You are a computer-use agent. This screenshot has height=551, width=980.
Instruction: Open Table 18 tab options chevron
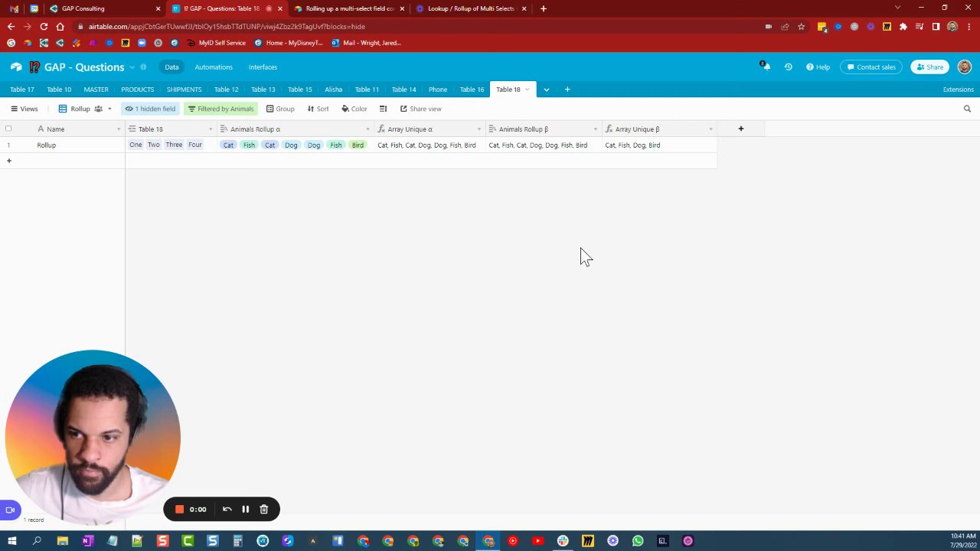(527, 90)
